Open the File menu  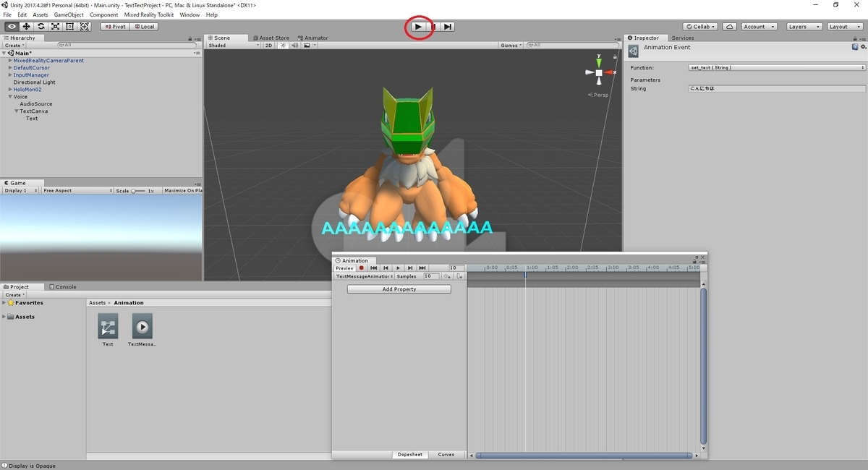tap(7, 14)
